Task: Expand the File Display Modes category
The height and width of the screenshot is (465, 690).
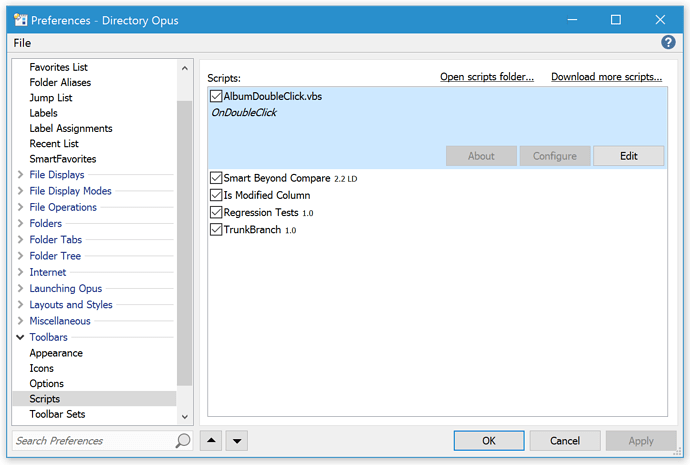Action: point(20,191)
